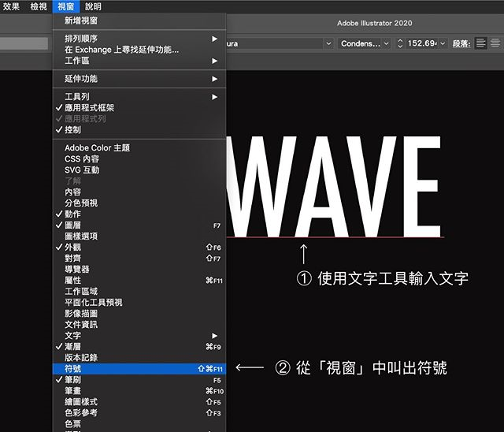Open the Adobe Color 主題 panel
This screenshot has width=504, height=432.
click(x=139, y=147)
